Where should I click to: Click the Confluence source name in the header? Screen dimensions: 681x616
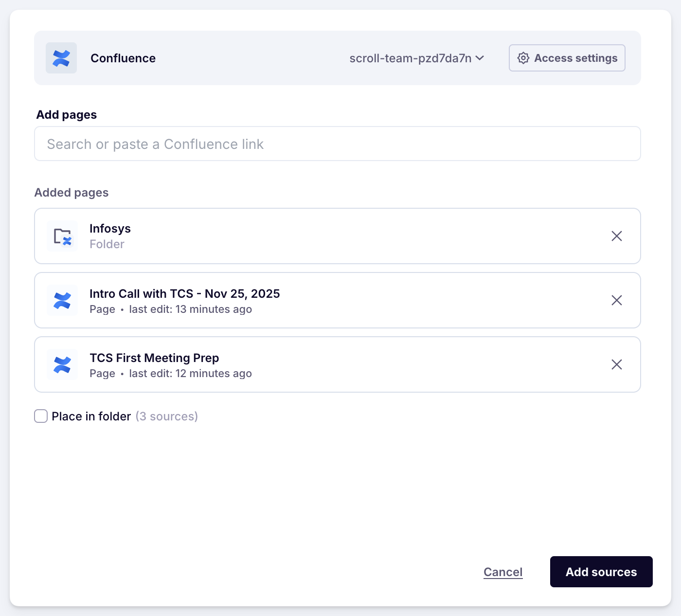pos(123,58)
